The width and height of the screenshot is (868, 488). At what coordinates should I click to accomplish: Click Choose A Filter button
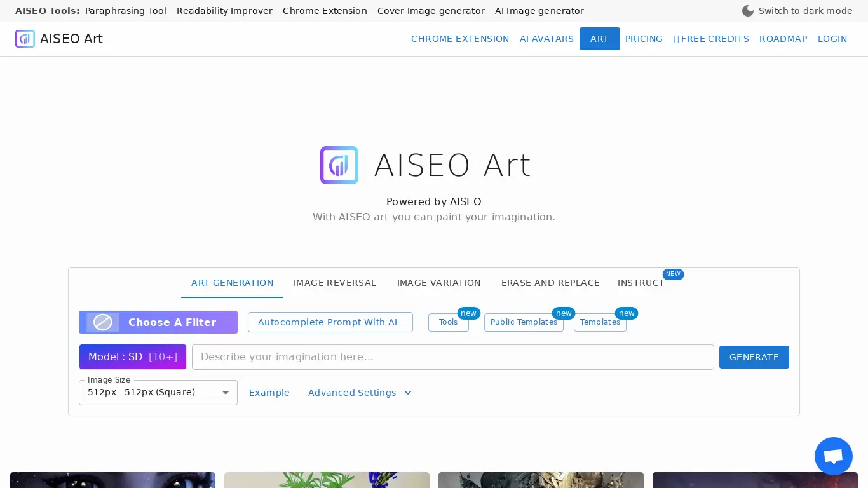(158, 322)
